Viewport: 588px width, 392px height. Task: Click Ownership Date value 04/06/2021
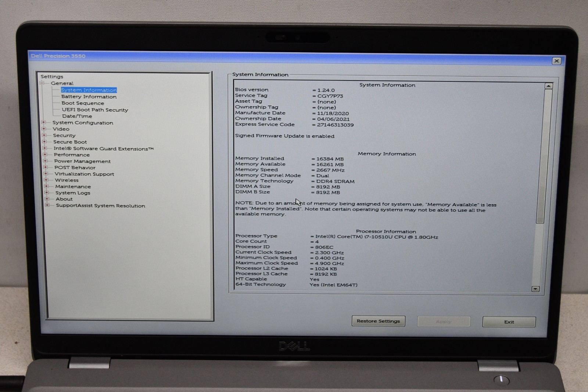(x=333, y=119)
